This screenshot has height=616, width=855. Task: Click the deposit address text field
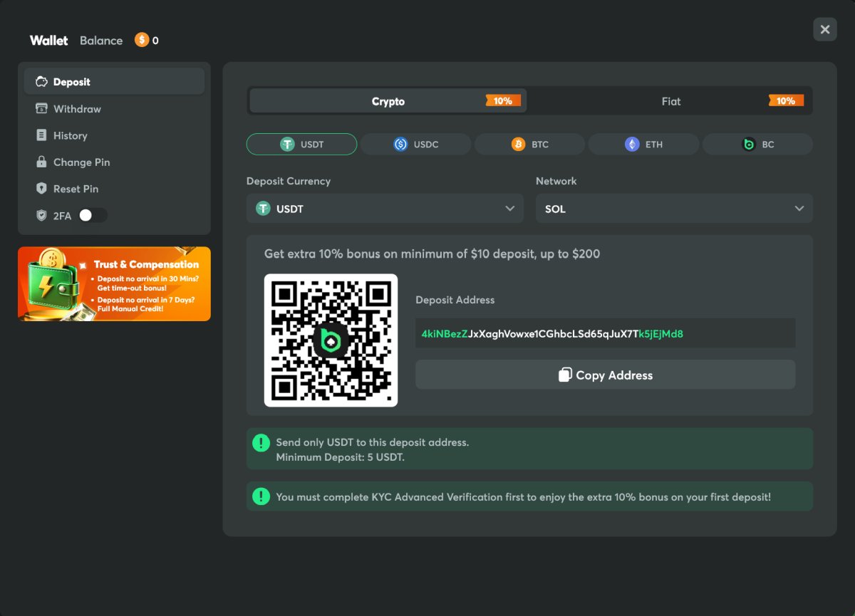tap(606, 333)
